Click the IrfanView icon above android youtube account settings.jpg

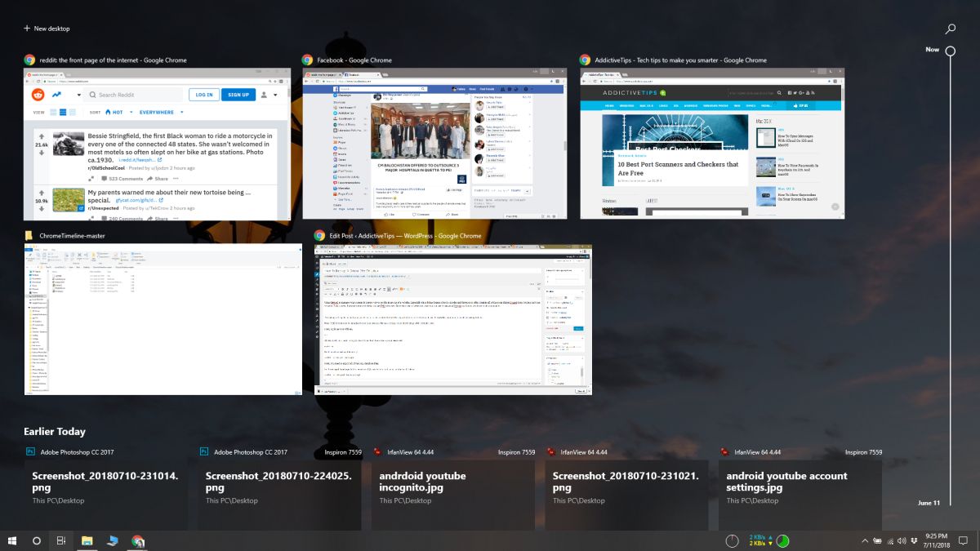(724, 451)
